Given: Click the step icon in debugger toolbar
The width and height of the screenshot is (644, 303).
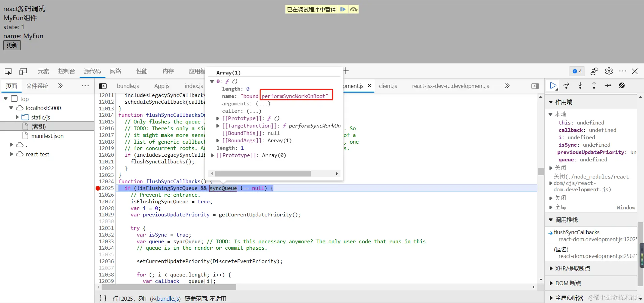Looking at the screenshot, I should click(x=608, y=86).
